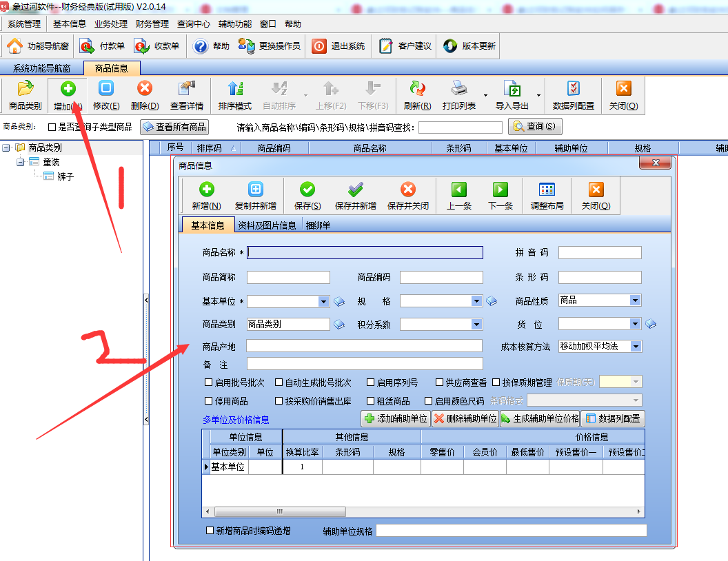Open the 收款单 toolbar icon
Viewport: 728px width, 561px height.
pos(142,46)
